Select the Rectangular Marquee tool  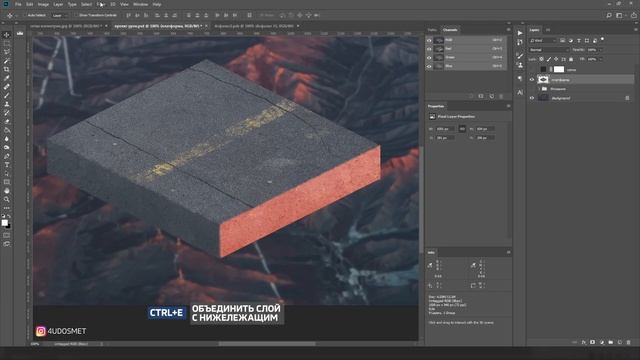6,43
